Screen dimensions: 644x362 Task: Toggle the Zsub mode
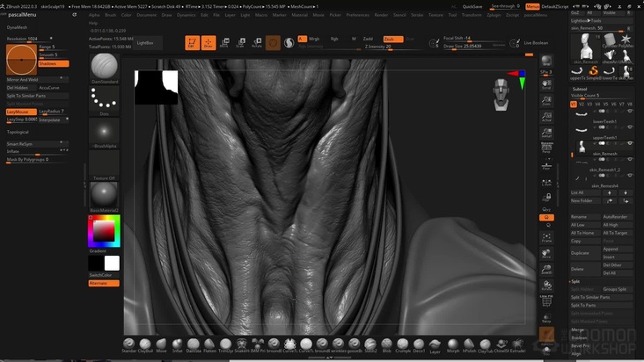393,39
